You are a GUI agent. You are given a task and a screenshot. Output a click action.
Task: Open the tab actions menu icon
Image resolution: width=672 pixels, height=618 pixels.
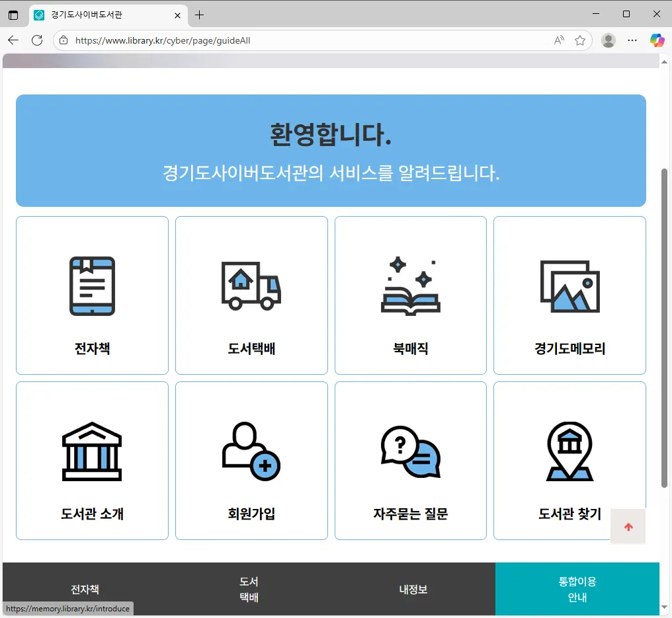coord(13,15)
